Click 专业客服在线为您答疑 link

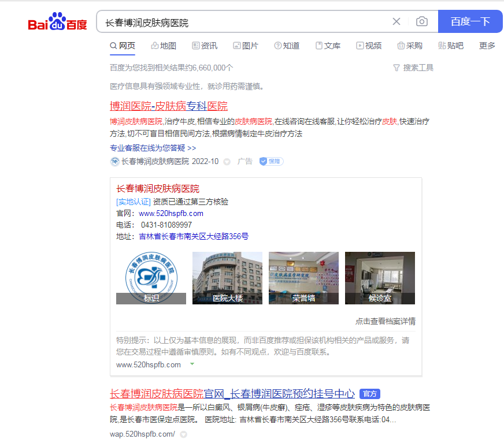(x=153, y=148)
